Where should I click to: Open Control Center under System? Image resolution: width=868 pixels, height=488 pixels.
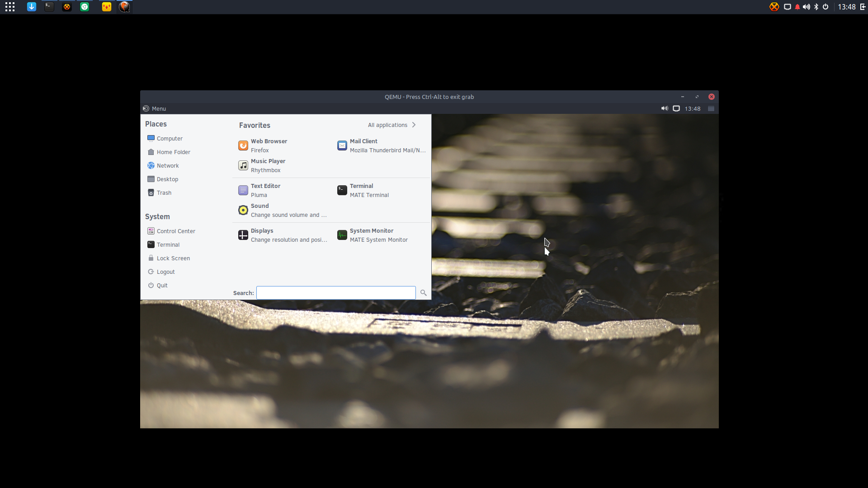tap(171, 231)
